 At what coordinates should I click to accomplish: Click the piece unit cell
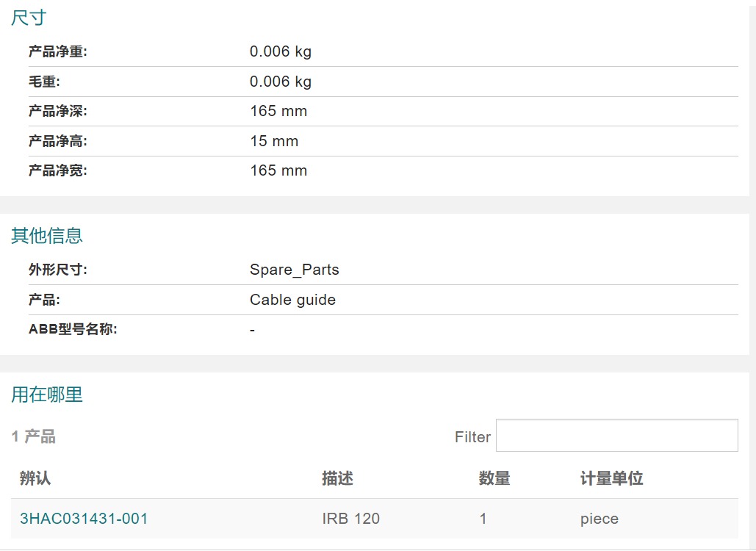[x=600, y=519]
